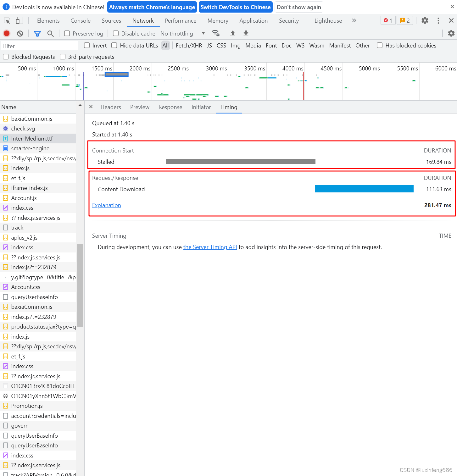Enable Disable cache checkbox
This screenshot has height=476, width=457.
[x=116, y=33]
